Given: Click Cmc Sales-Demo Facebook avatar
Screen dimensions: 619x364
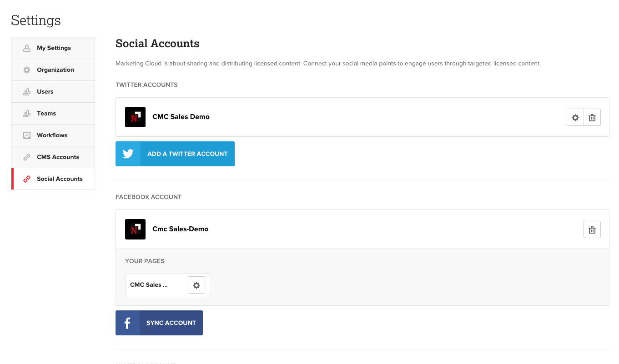Looking at the screenshot, I should [x=135, y=229].
